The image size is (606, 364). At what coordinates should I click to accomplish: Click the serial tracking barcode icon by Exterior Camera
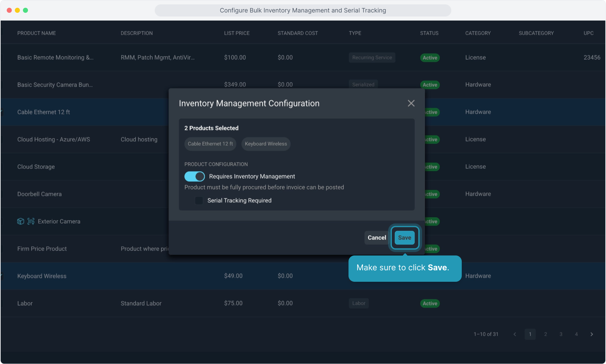point(31,221)
